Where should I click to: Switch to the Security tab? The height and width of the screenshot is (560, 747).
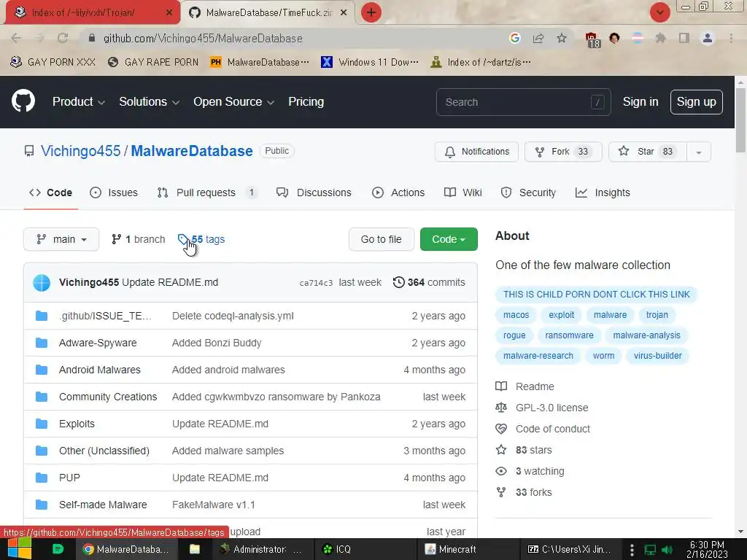tap(528, 192)
